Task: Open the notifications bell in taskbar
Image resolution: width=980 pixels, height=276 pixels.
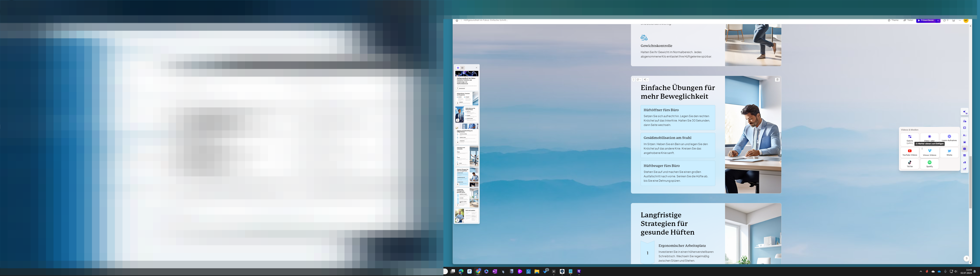Action: pos(975,271)
